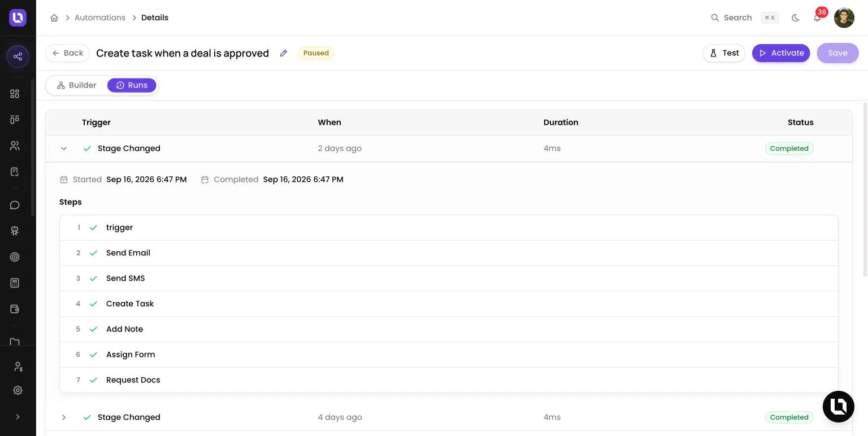Image resolution: width=868 pixels, height=436 pixels.
Task: Switch to the Builder tab
Action: 77,85
